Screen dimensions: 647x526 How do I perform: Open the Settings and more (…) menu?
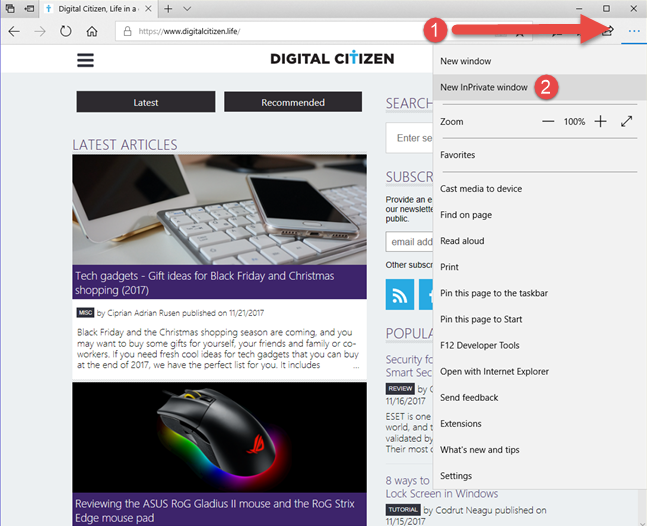click(632, 31)
